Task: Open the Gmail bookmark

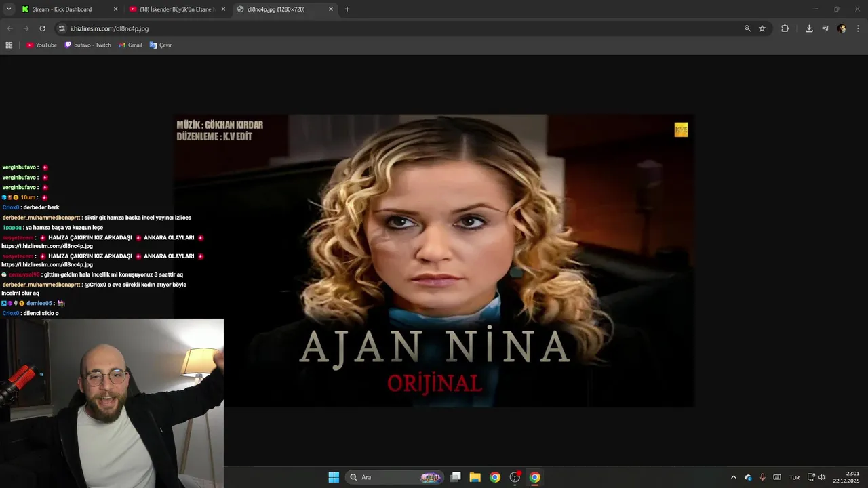Action: point(130,45)
